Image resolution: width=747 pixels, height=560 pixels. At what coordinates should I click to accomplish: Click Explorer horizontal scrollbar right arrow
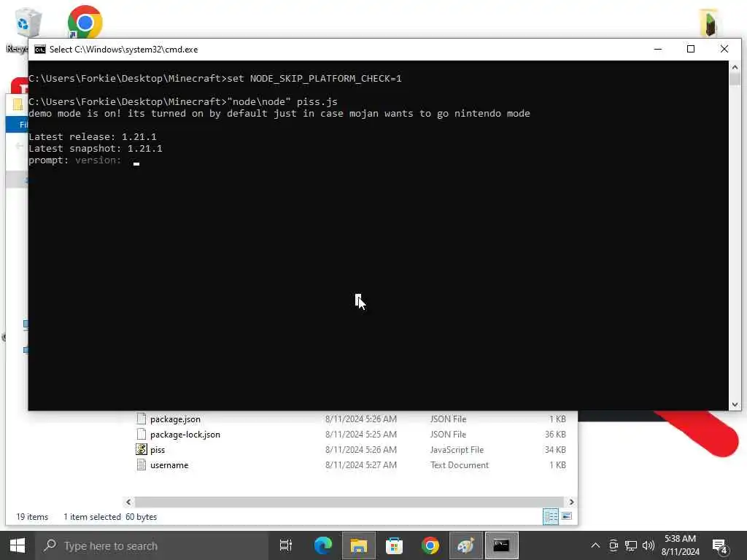click(x=571, y=502)
